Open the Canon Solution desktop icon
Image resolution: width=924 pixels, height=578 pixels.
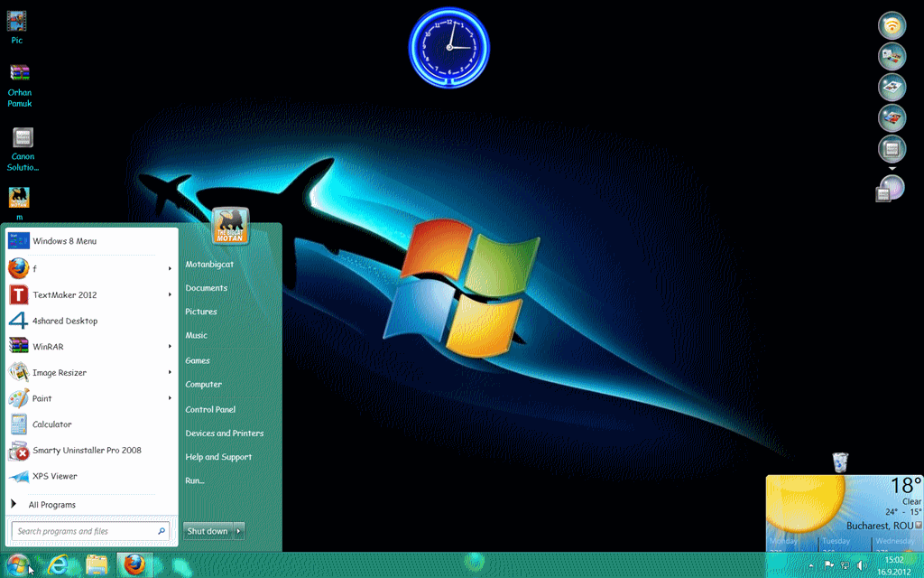click(23, 150)
